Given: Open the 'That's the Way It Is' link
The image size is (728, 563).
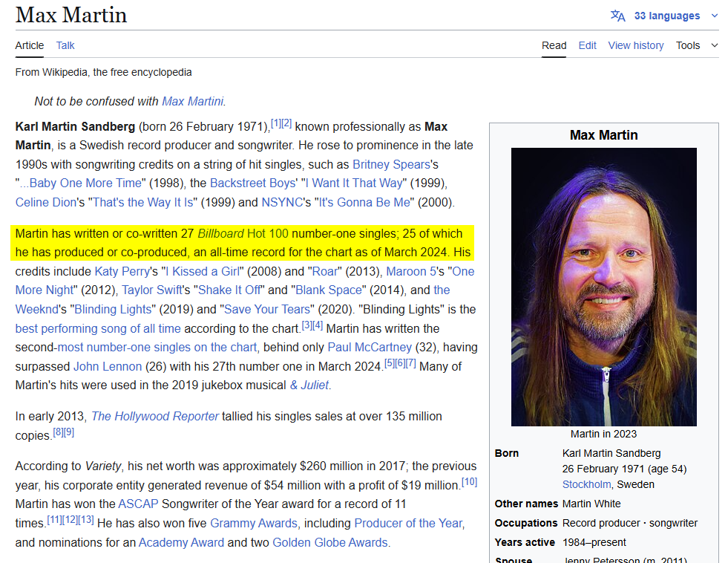Looking at the screenshot, I should pyautogui.click(x=143, y=203).
